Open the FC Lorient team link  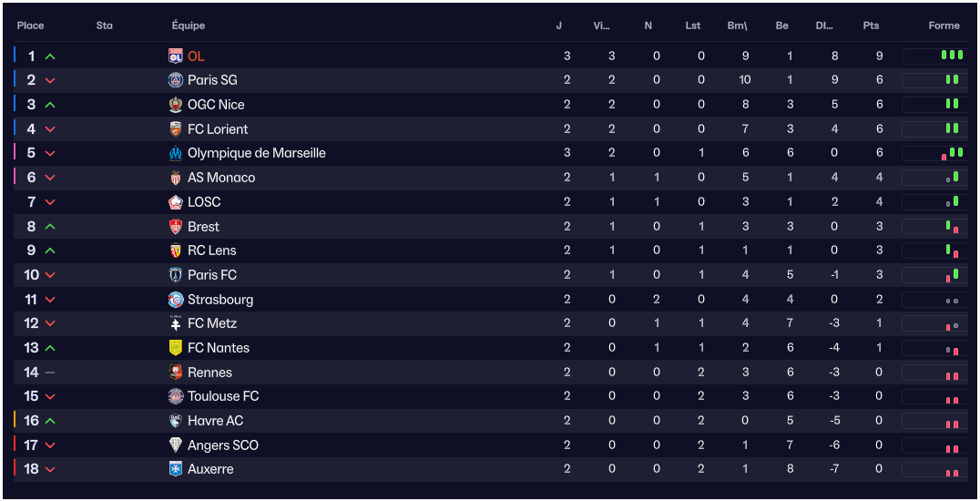pos(218,129)
